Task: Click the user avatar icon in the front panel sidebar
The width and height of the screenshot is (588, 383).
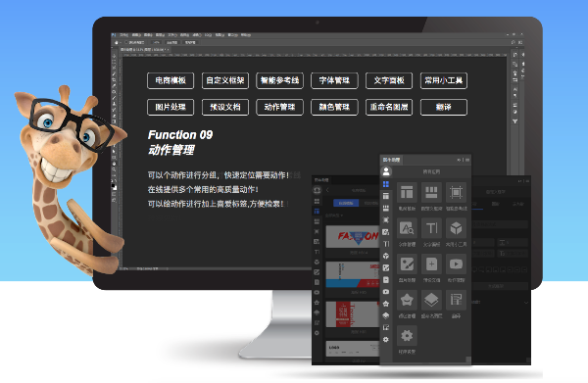Action: [x=386, y=171]
